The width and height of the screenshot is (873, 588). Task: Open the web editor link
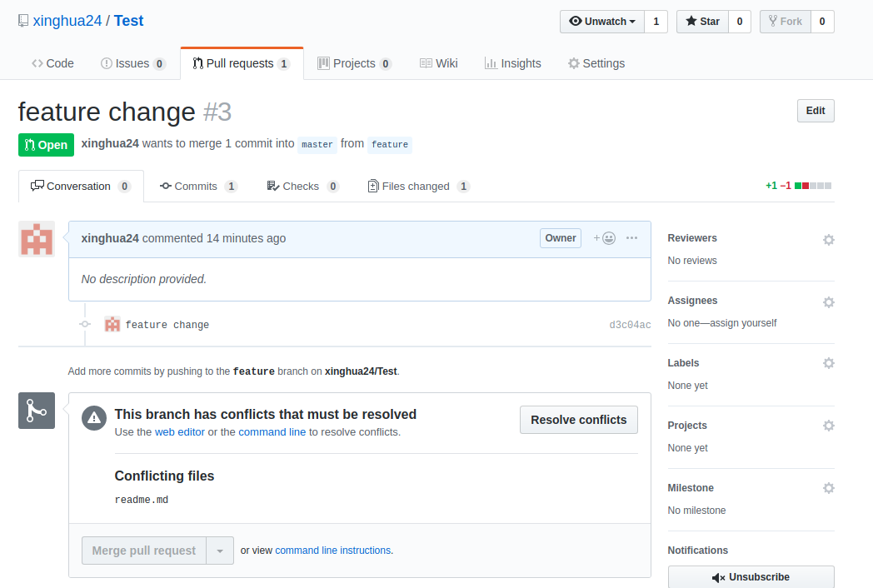tap(179, 432)
